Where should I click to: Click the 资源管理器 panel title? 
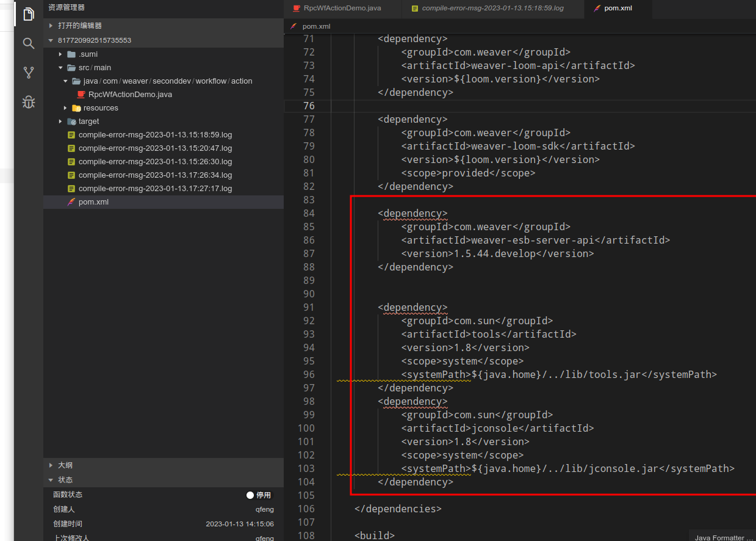[x=67, y=7]
